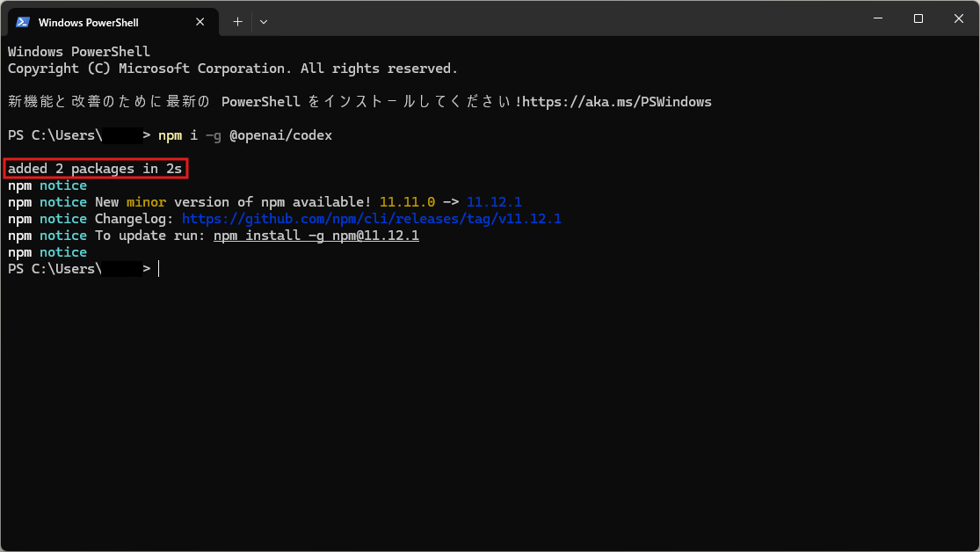Open a new tab with the plus button
The image size is (980, 552).
pyautogui.click(x=237, y=22)
